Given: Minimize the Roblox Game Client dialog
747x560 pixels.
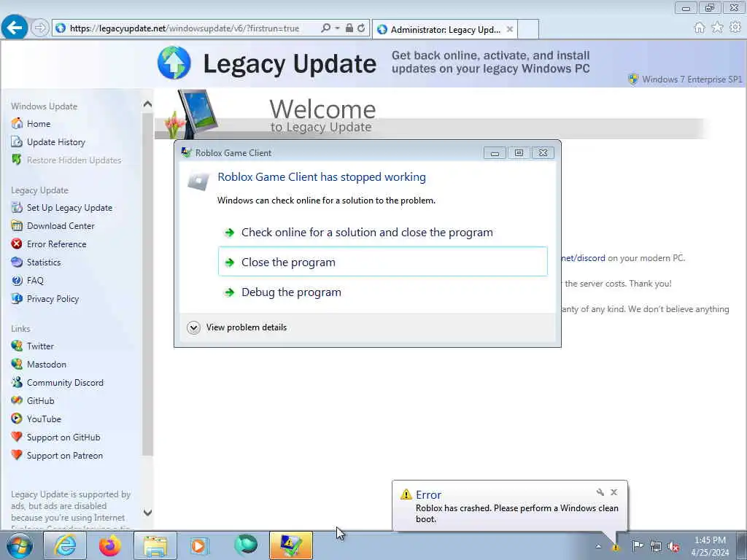Looking at the screenshot, I should [495, 153].
